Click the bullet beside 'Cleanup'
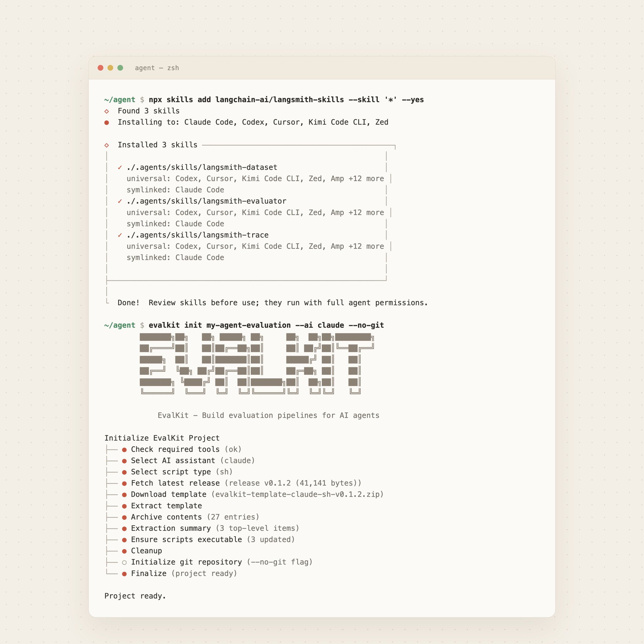 [124, 551]
